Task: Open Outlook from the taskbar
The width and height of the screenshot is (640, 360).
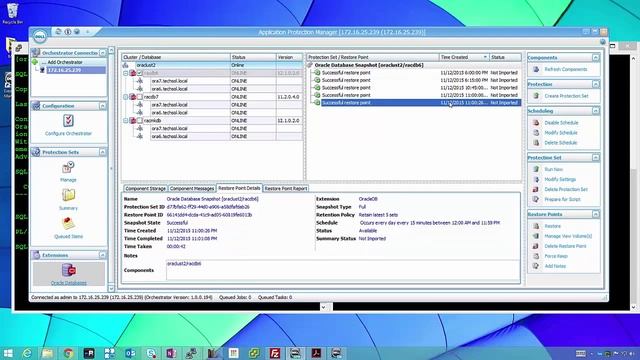Action: click(130, 353)
